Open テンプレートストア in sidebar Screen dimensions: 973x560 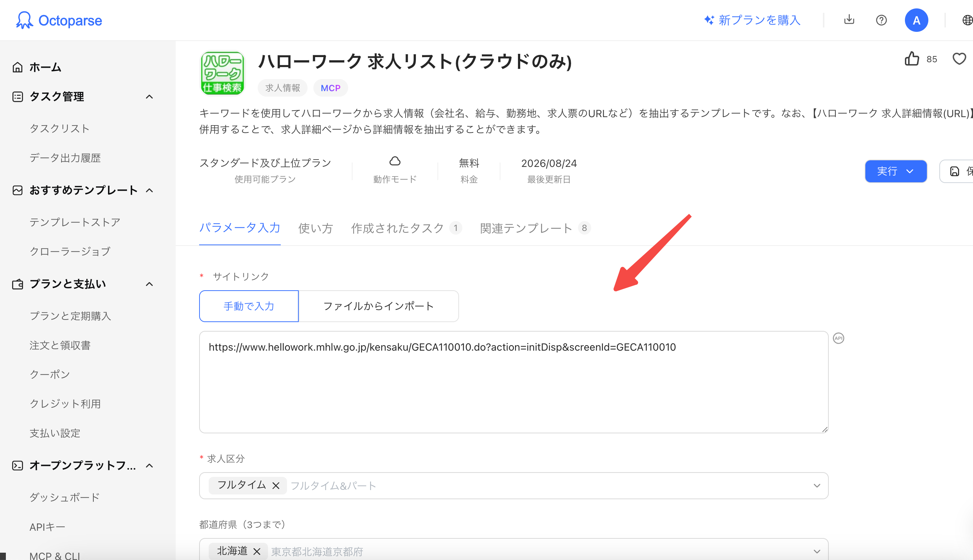75,222
